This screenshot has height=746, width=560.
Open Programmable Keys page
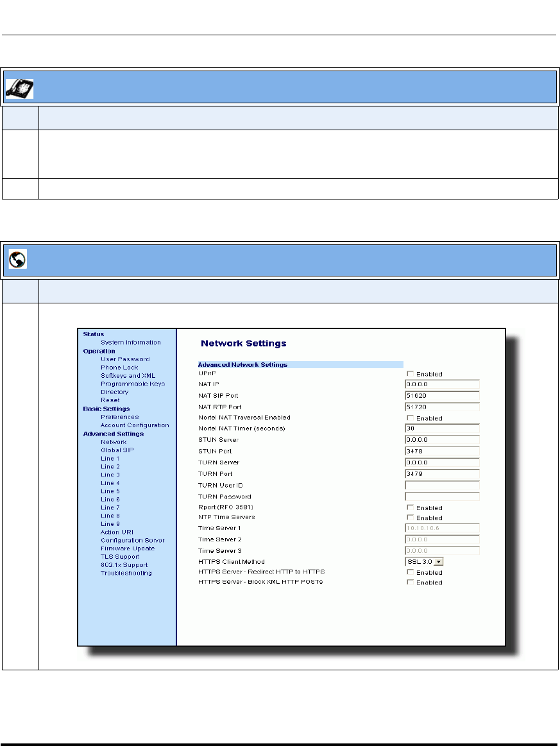click(x=133, y=384)
